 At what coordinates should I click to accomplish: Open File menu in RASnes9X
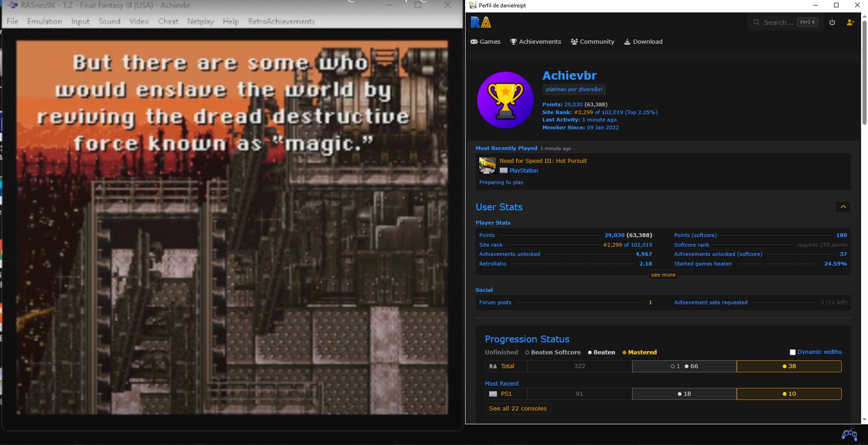coord(12,21)
